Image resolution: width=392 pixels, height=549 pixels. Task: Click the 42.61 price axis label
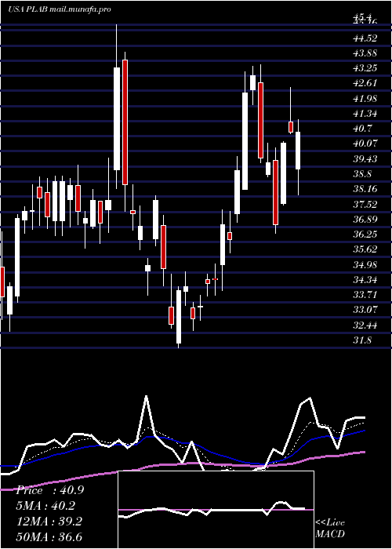point(365,83)
